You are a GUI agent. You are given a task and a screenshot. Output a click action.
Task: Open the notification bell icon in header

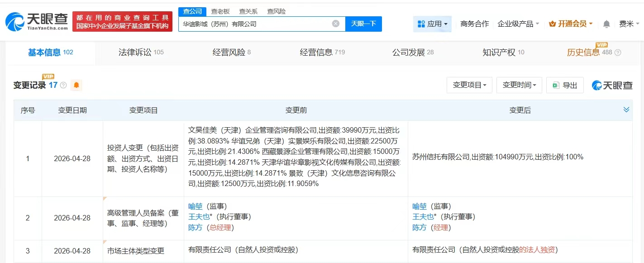click(x=606, y=24)
